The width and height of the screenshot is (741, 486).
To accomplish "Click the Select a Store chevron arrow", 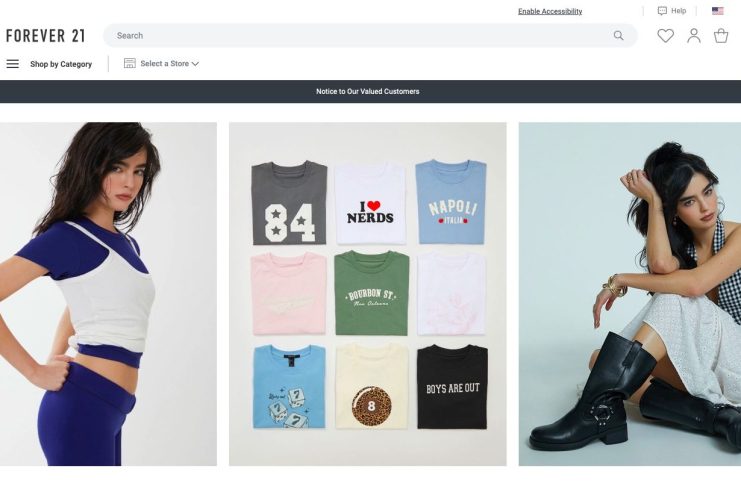I will point(195,64).
